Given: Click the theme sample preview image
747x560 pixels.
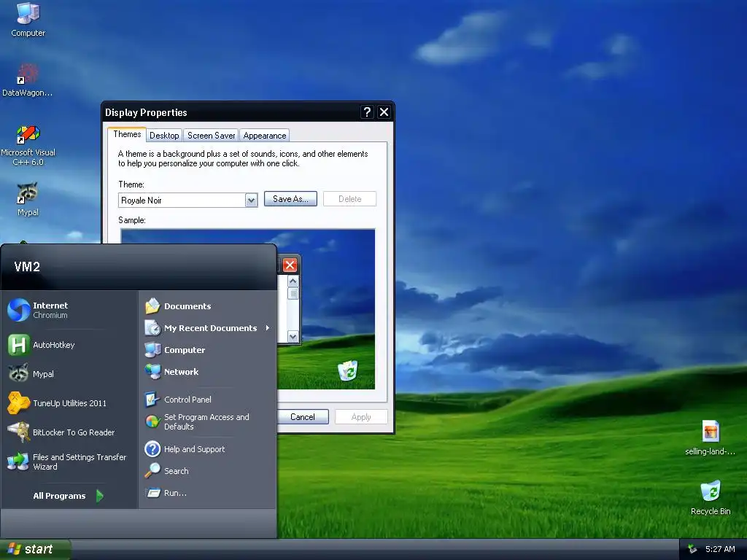Looking at the screenshot, I should [248, 308].
